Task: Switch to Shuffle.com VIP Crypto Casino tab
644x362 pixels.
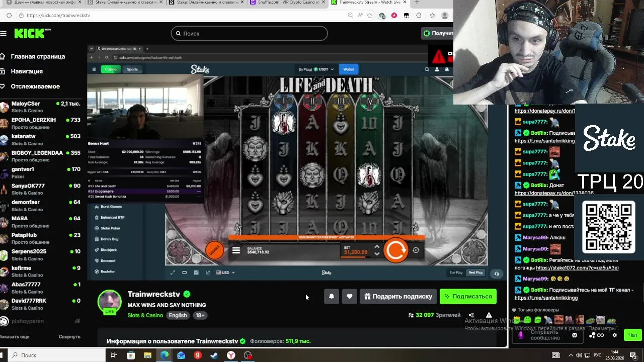Action: [x=288, y=3]
